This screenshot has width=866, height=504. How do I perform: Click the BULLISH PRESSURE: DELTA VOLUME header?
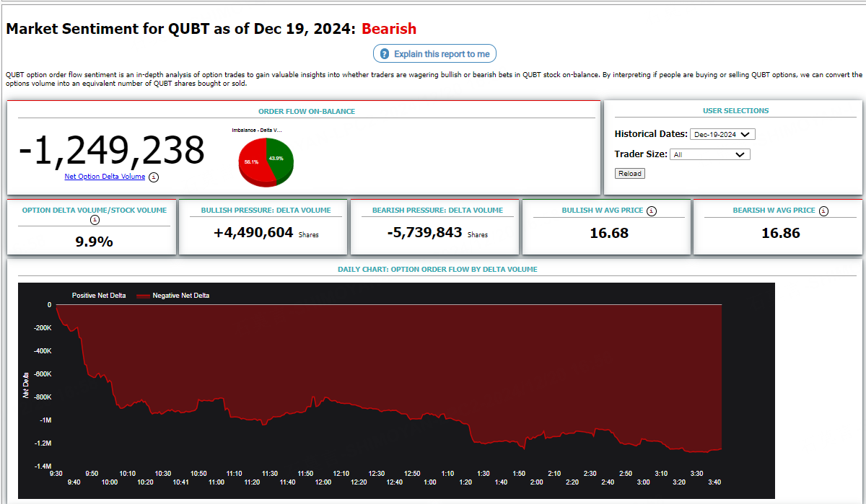click(266, 211)
